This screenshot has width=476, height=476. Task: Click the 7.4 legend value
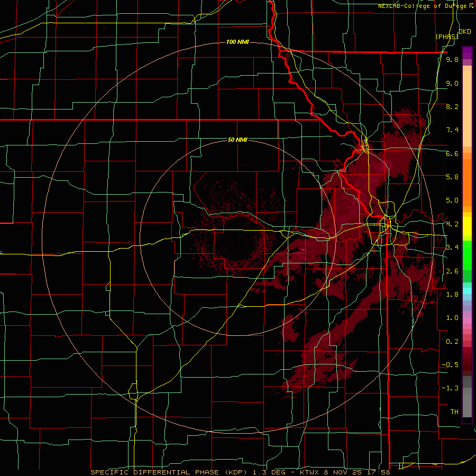coord(452,130)
